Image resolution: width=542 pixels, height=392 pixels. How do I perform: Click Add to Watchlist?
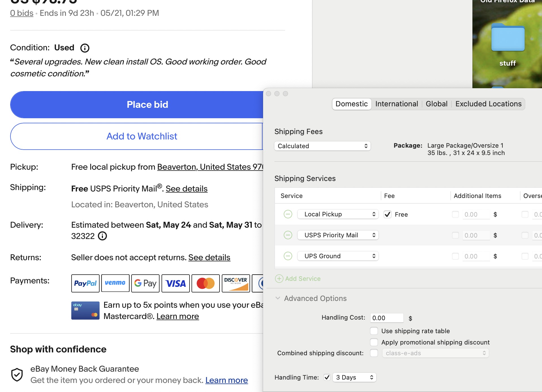137,136
